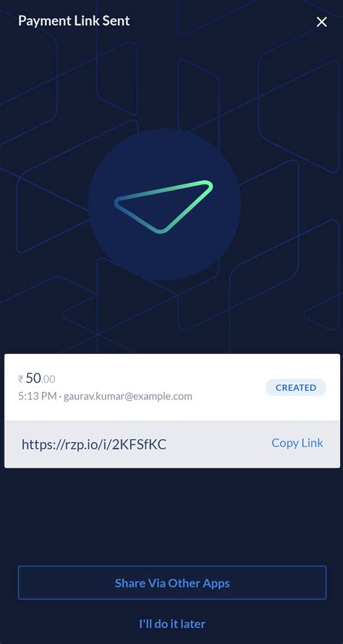This screenshot has height=644, width=343.
Task: Tap the Payment Link Sent title
Action: pos(74,20)
